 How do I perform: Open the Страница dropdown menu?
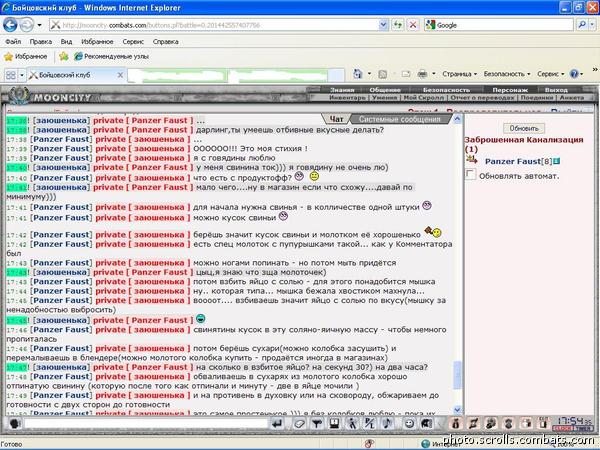(459, 74)
